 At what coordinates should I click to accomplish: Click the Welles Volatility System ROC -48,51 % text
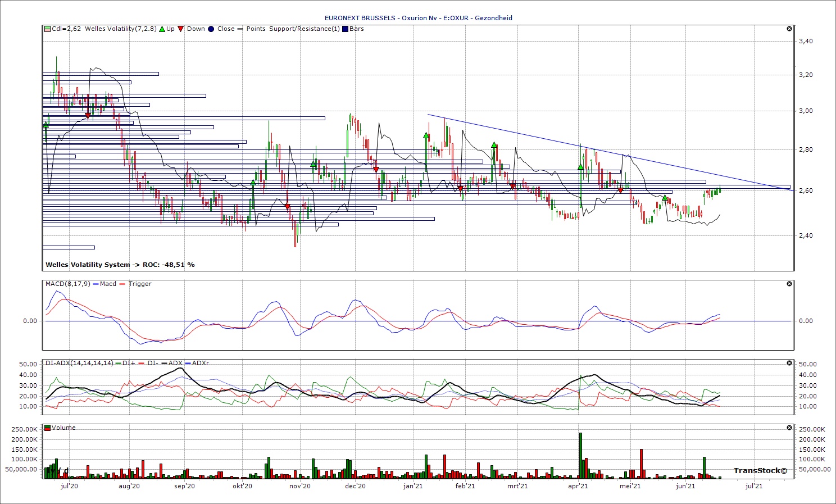coord(120,265)
